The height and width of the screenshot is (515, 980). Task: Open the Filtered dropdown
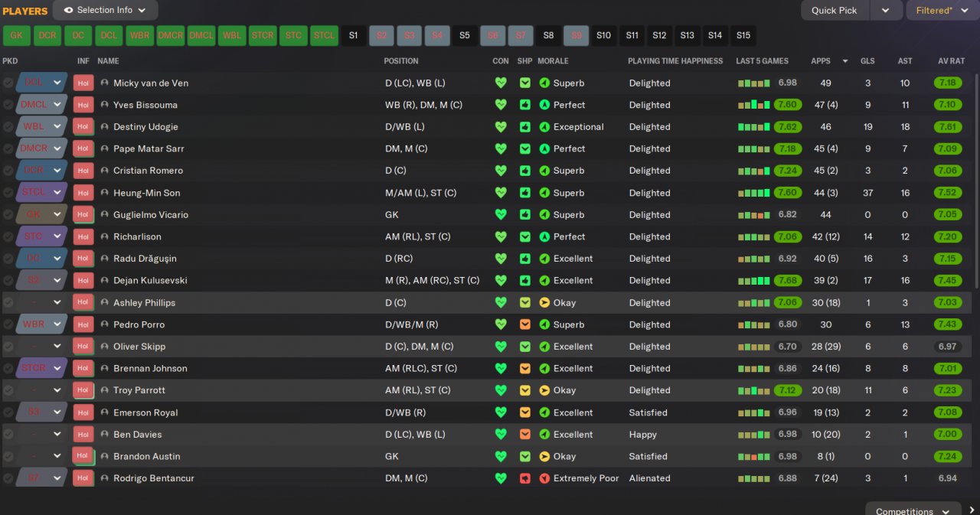click(943, 10)
